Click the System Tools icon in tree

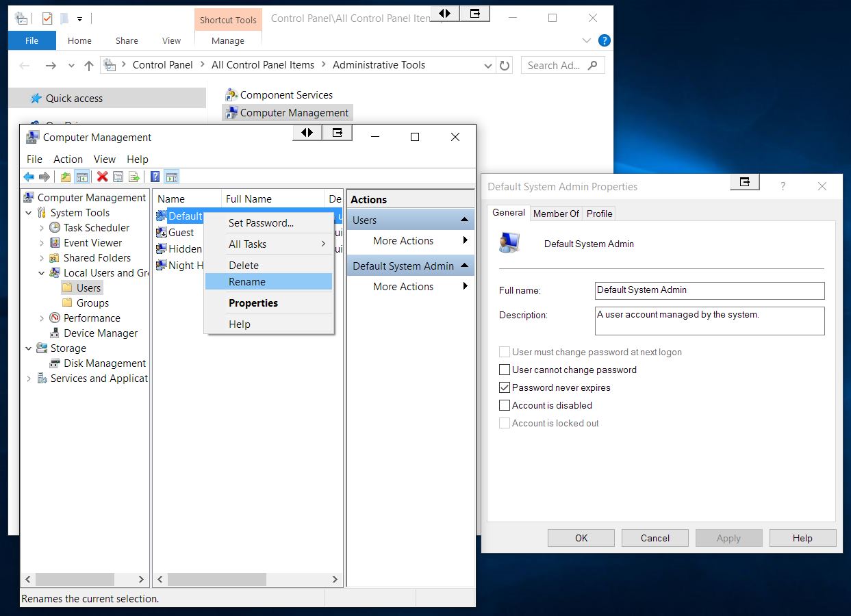click(x=42, y=213)
